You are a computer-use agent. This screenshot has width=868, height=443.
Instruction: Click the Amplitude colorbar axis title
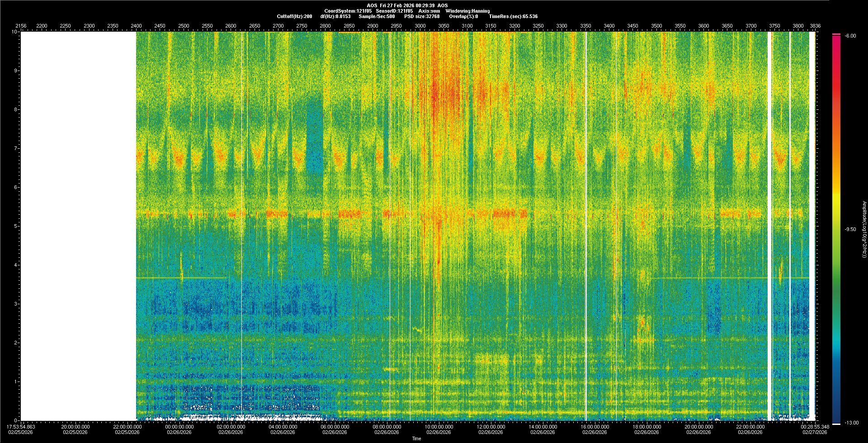pyautogui.click(x=864, y=229)
